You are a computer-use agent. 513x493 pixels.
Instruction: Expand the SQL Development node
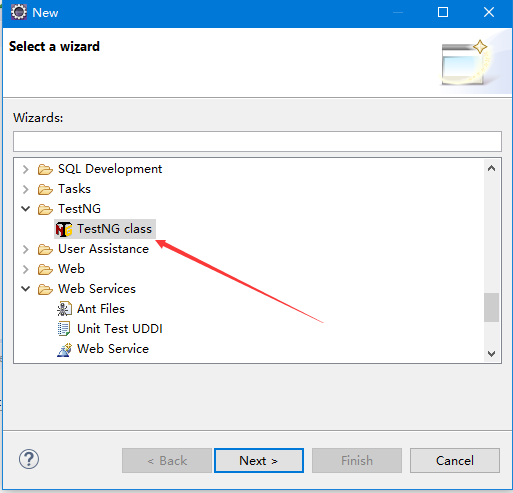coord(25,169)
